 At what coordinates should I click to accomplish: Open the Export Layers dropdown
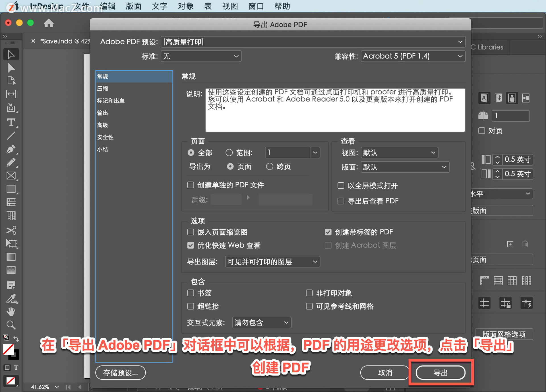[272, 262]
